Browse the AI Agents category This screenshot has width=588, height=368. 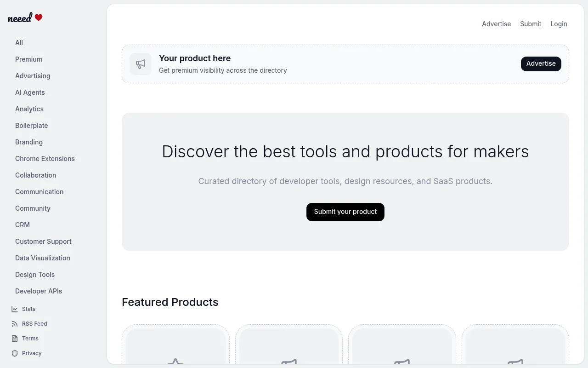click(30, 92)
